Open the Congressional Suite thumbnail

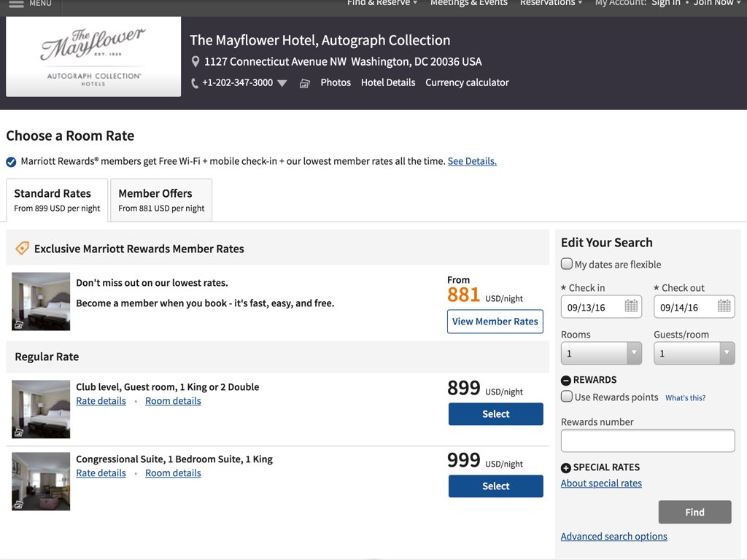coord(41,481)
